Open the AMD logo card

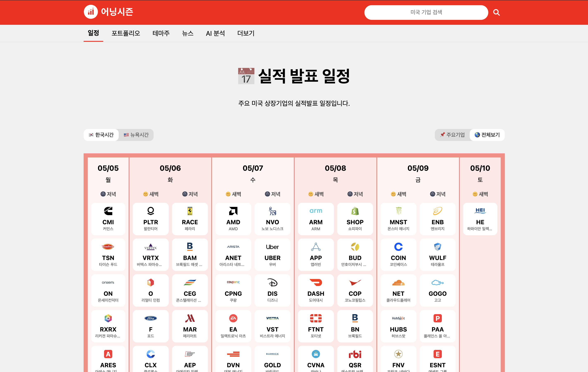pos(233,219)
